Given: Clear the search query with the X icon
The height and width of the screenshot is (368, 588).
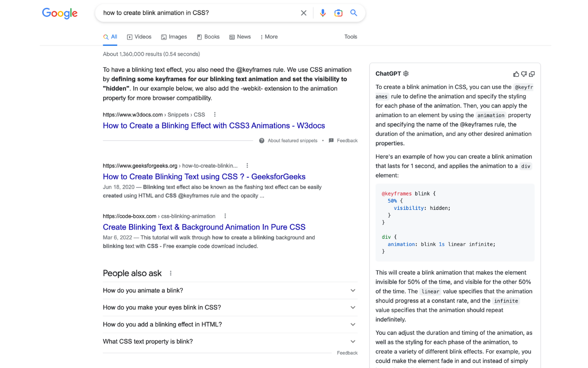Looking at the screenshot, I should [304, 13].
